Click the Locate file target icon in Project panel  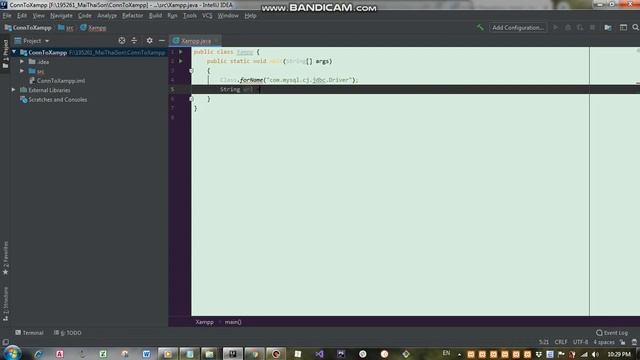pos(122,41)
